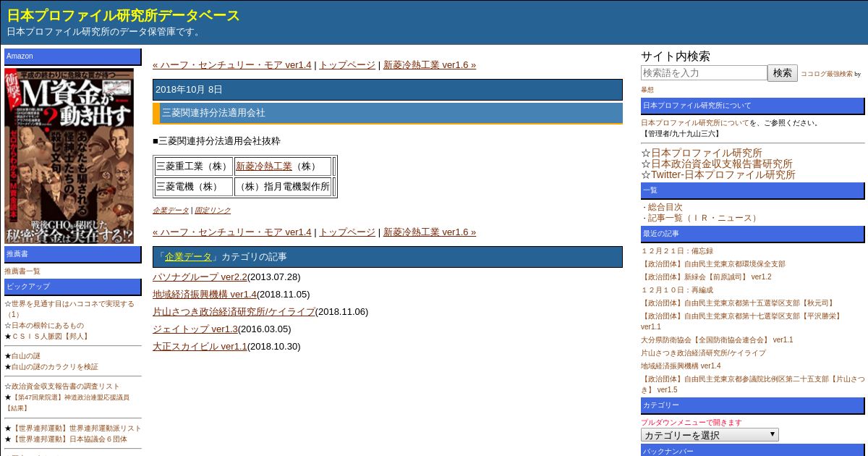Go to previous post ハーフ・センチュリー・モア ver1.4 at top
Viewport: 868px width, 456px height.
point(231,64)
